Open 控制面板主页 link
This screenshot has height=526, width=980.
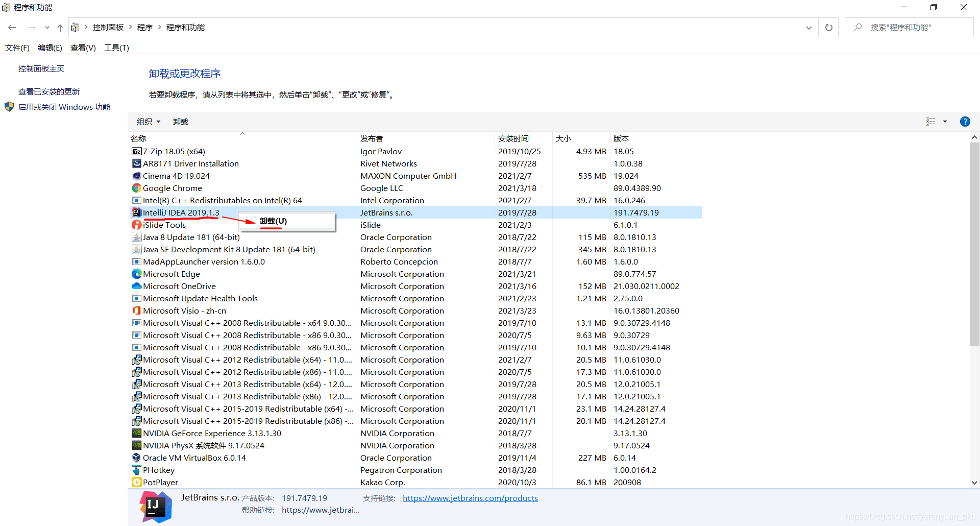point(41,68)
